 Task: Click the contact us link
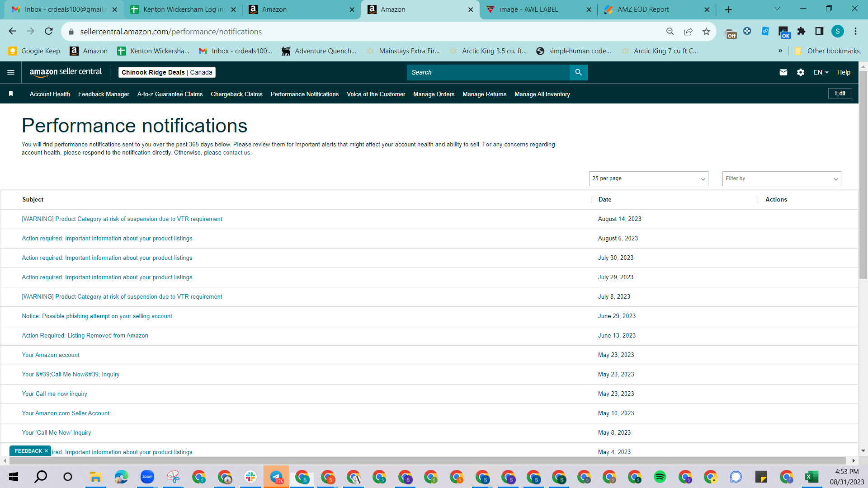pos(236,153)
